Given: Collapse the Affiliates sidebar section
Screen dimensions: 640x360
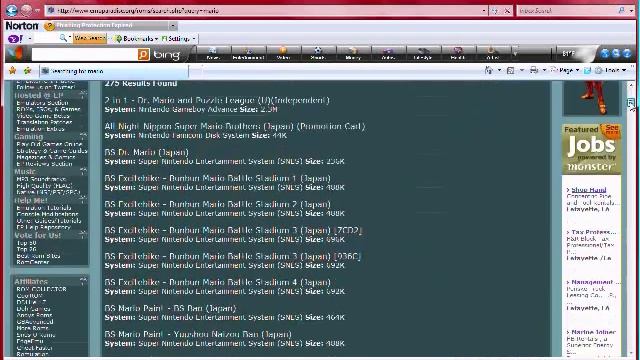Looking at the screenshot, I should 83,281.
